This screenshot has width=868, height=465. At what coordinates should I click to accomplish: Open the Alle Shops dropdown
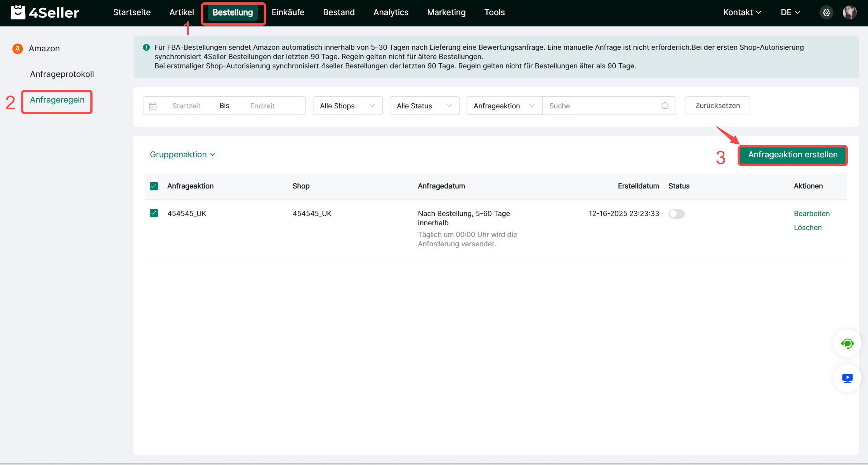[x=347, y=106]
